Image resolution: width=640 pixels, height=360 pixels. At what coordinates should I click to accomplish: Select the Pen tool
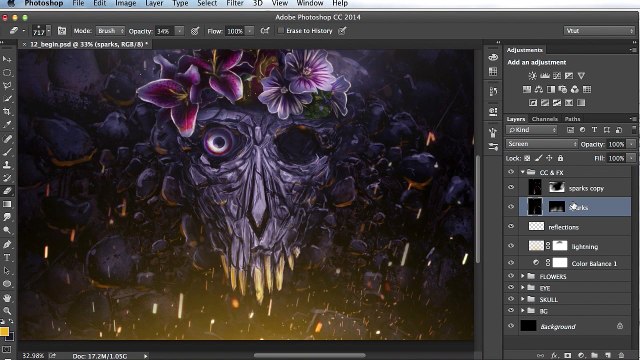7,244
